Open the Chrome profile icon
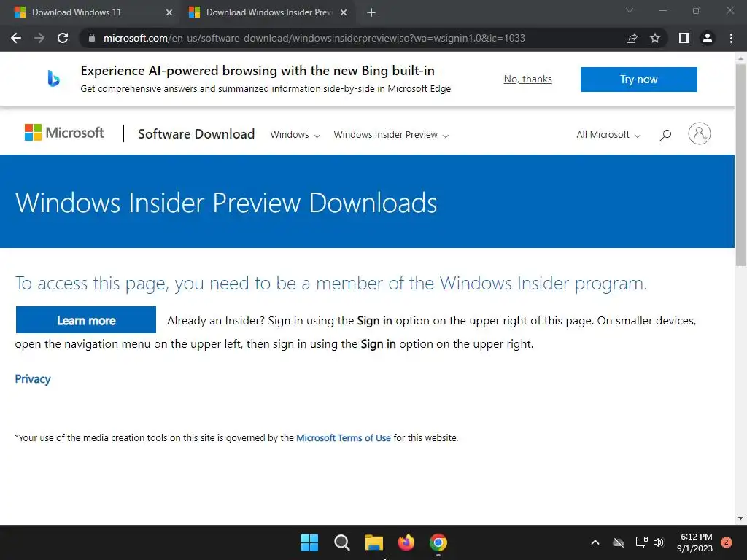The image size is (747, 560). tap(708, 38)
